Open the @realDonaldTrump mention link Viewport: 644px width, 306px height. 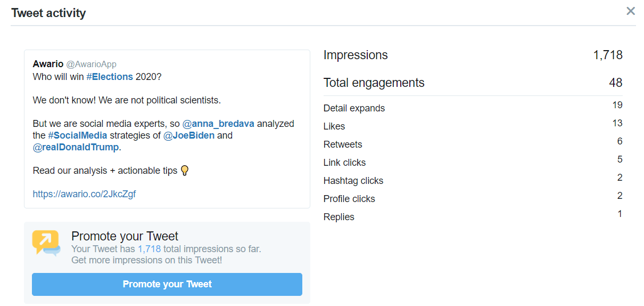(x=76, y=147)
